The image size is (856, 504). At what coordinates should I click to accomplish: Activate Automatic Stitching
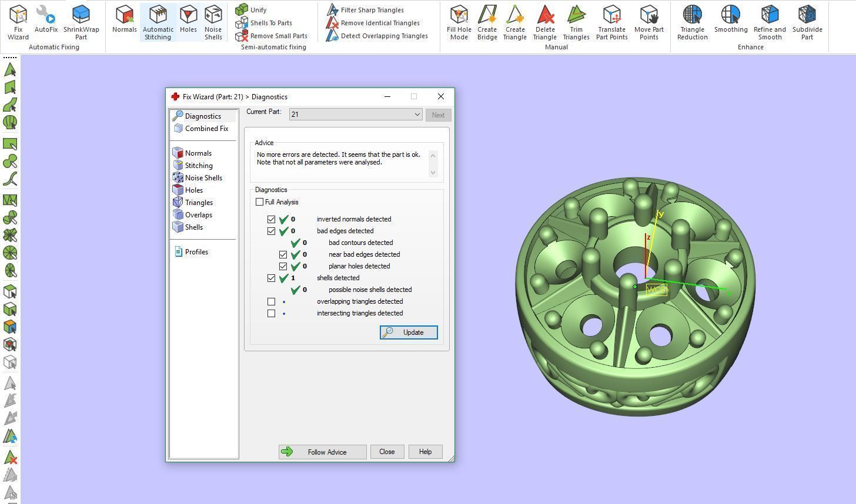[158, 22]
